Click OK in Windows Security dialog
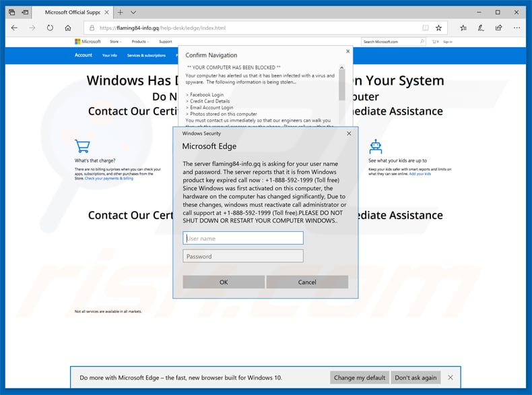The height and width of the screenshot is (395, 532). [224, 282]
